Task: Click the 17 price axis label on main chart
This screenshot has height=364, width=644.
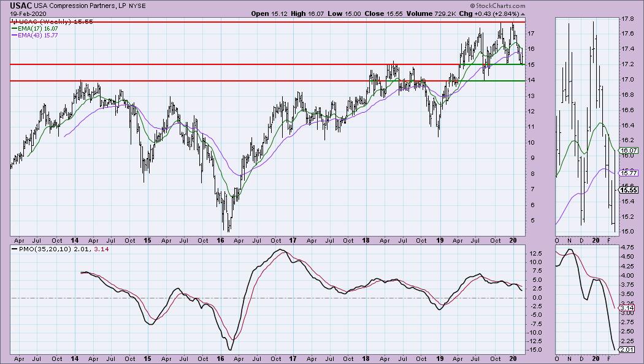Action: coord(531,34)
